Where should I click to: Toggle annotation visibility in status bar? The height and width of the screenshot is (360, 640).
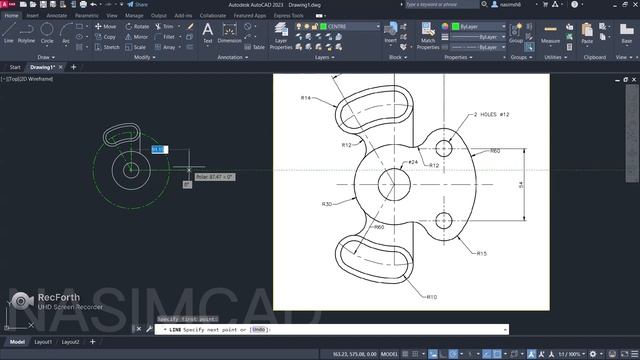531,354
